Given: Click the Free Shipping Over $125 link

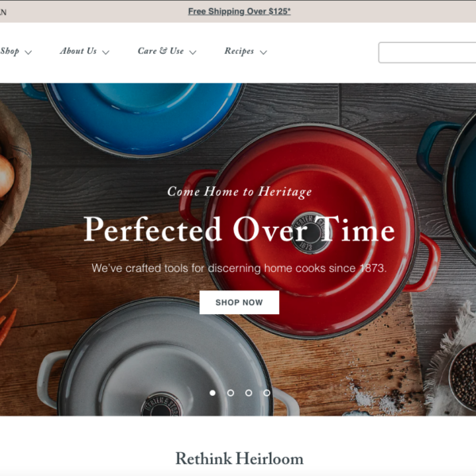Looking at the screenshot, I should pos(240,12).
